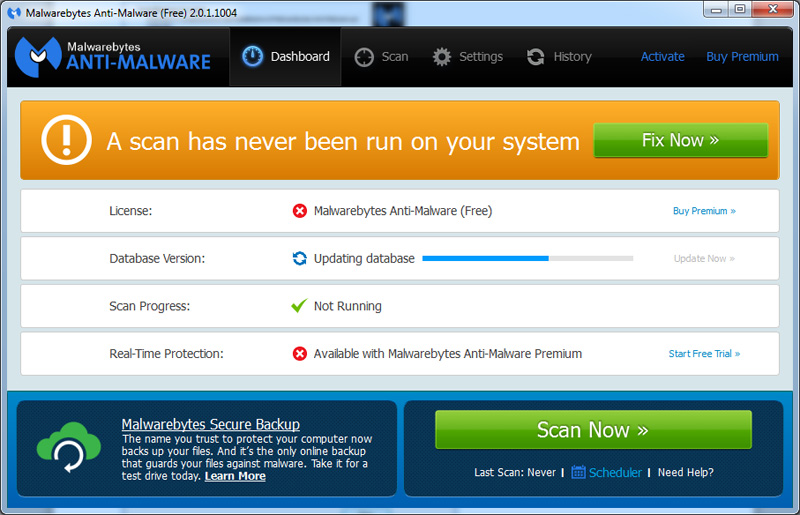Screen dimensions: 800x515
Task: Minimize the Malwarebytes window
Action: [x=716, y=9]
